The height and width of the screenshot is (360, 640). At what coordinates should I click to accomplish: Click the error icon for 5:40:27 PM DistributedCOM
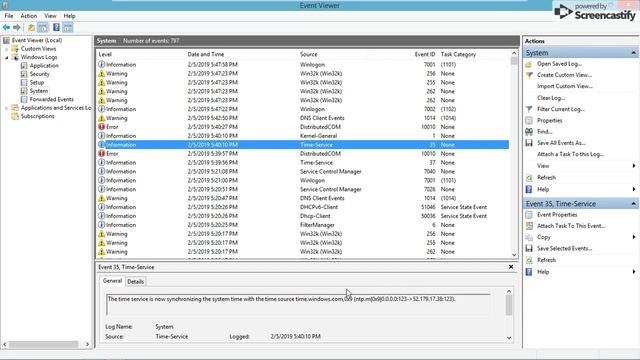pyautogui.click(x=102, y=127)
